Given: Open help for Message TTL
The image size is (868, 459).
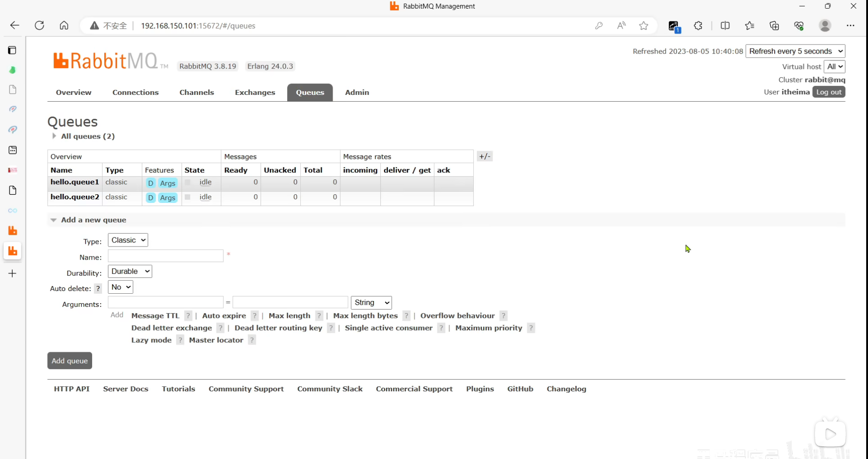Looking at the screenshot, I should (188, 316).
